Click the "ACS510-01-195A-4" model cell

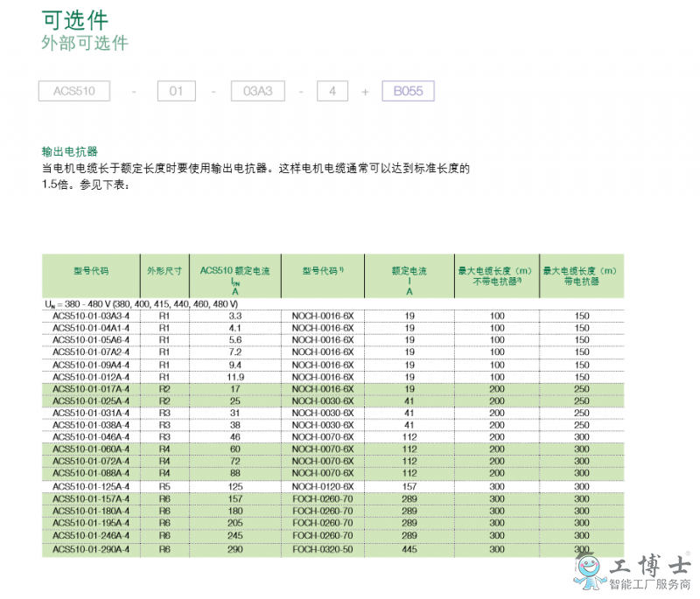click(91, 523)
